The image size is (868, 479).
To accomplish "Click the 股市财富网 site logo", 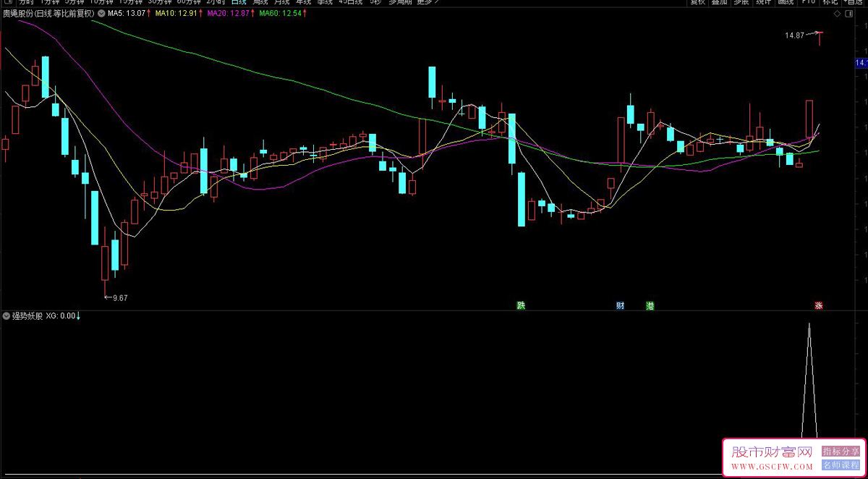I will (x=773, y=452).
